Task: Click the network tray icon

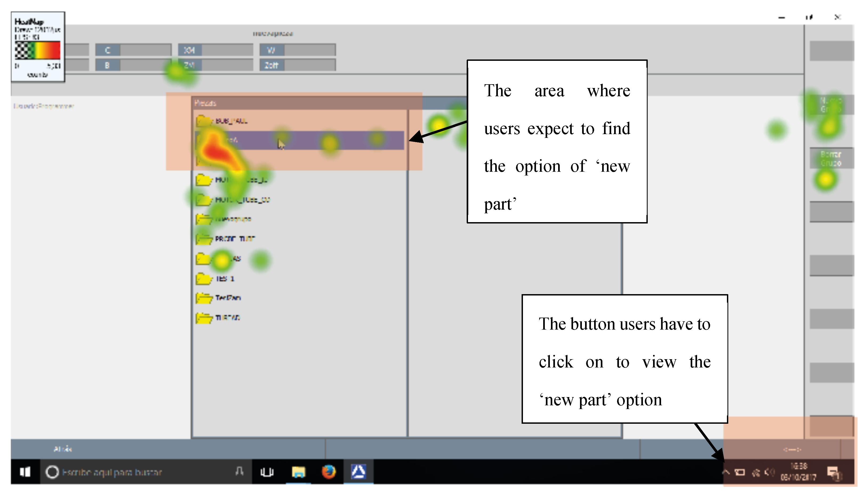Action: [756, 473]
